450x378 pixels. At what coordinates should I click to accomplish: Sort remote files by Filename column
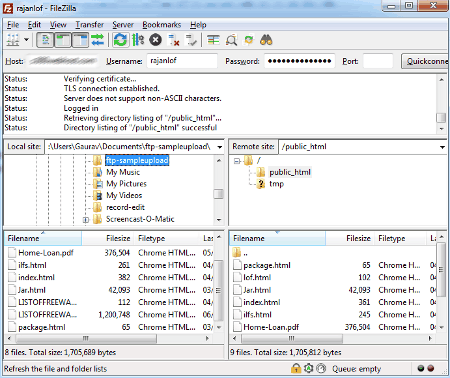pyautogui.click(x=277, y=238)
